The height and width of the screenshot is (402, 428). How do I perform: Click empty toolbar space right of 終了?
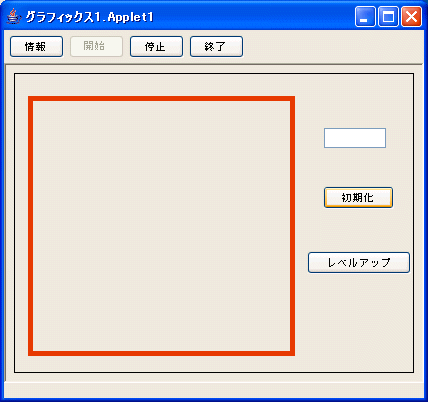pos(332,46)
